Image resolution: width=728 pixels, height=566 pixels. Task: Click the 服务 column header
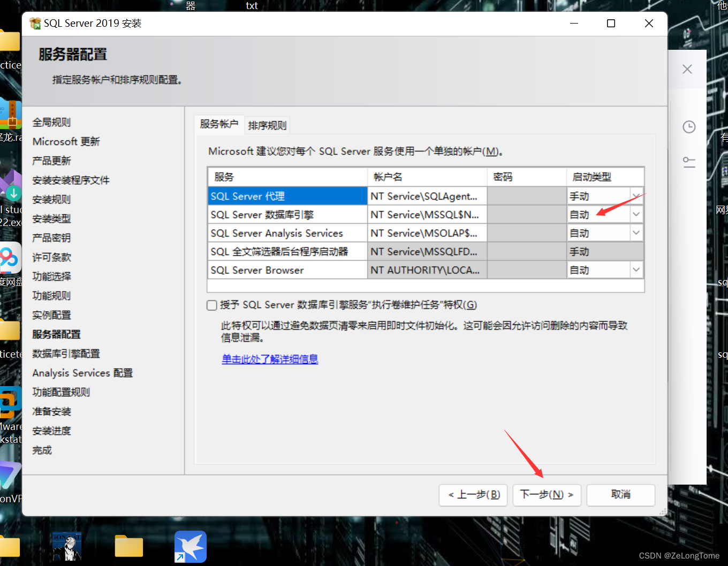(287, 177)
